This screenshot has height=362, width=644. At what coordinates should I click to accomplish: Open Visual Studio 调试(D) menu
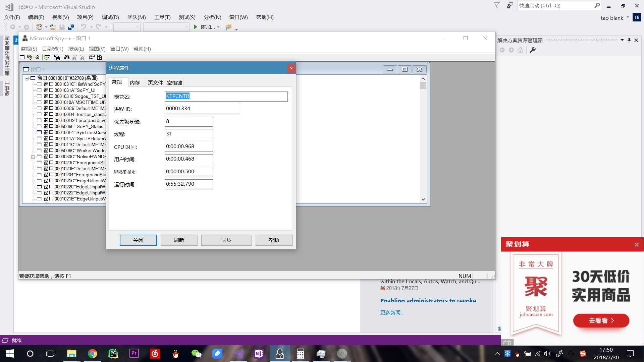[110, 17]
